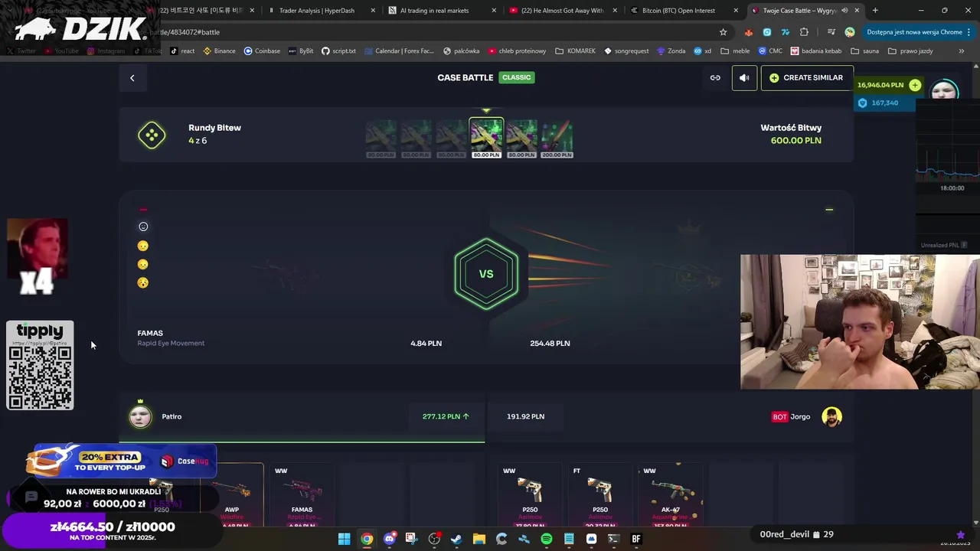This screenshot has width=980, height=551.
Task: Show more bookmarks with the double chevron
Action: [x=962, y=51]
